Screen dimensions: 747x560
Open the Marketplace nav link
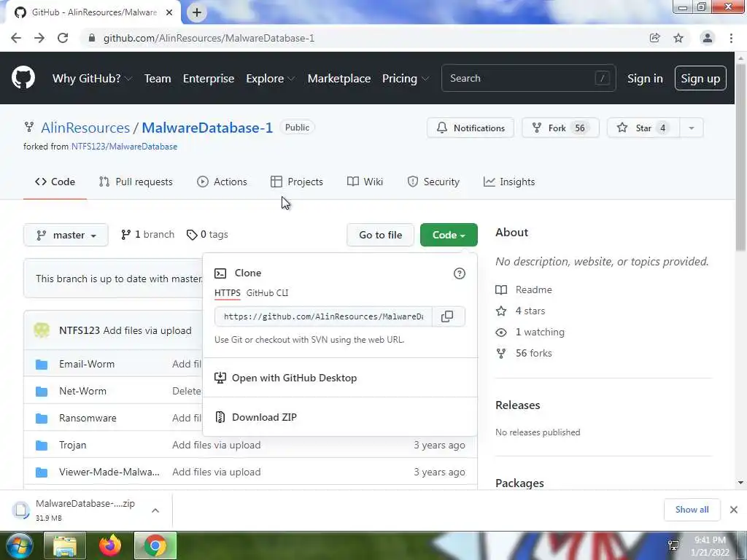tap(338, 79)
